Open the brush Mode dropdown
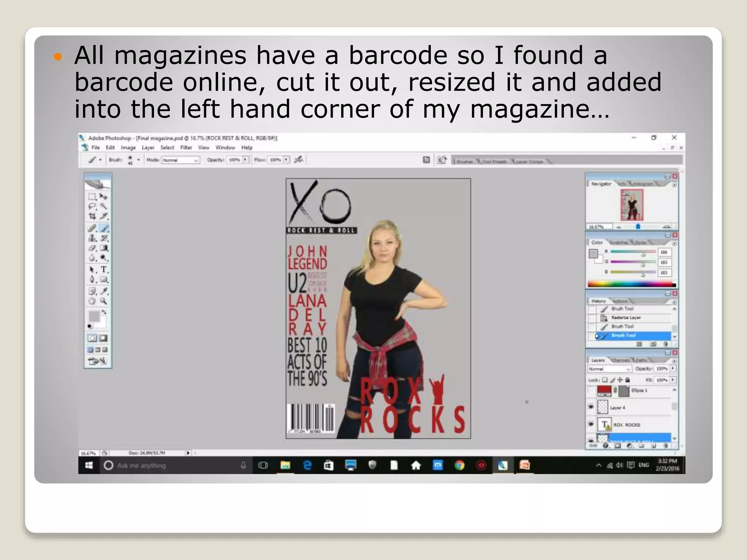 pyautogui.click(x=181, y=160)
